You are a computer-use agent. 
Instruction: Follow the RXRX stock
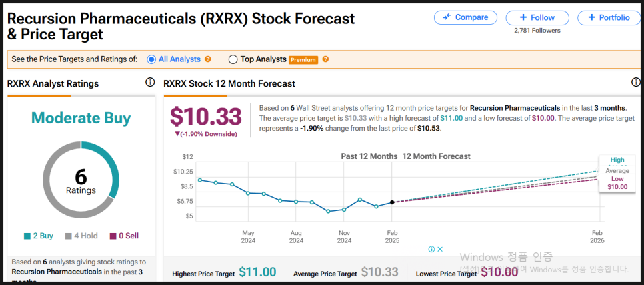click(537, 17)
